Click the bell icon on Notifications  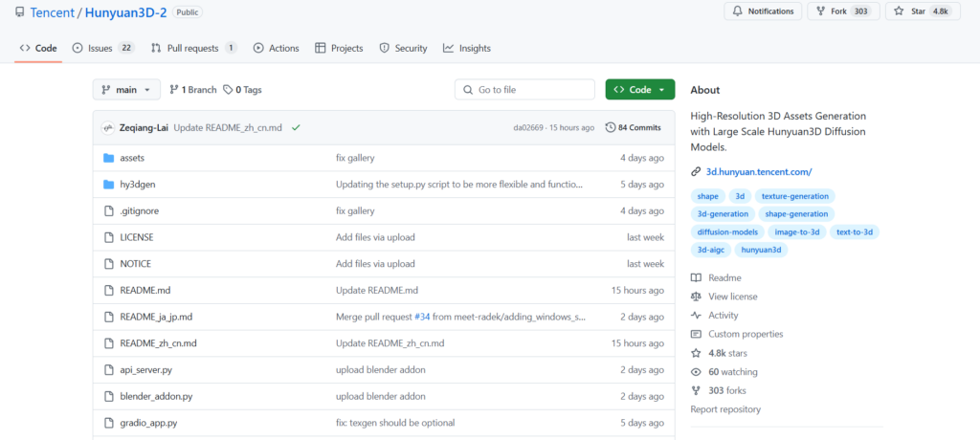pos(737,11)
